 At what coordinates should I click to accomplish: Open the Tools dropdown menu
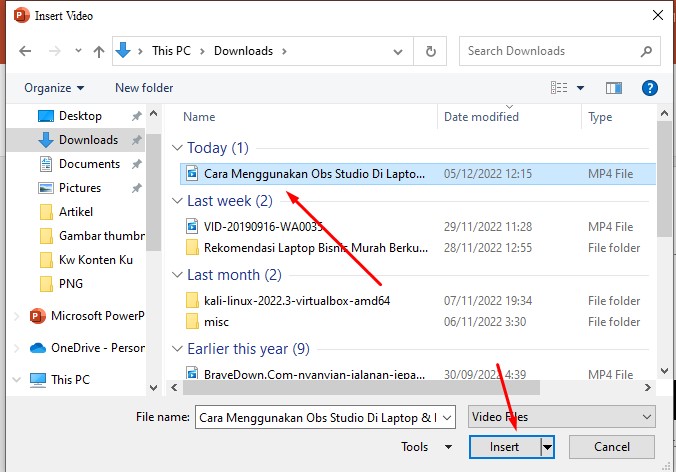coord(426,447)
